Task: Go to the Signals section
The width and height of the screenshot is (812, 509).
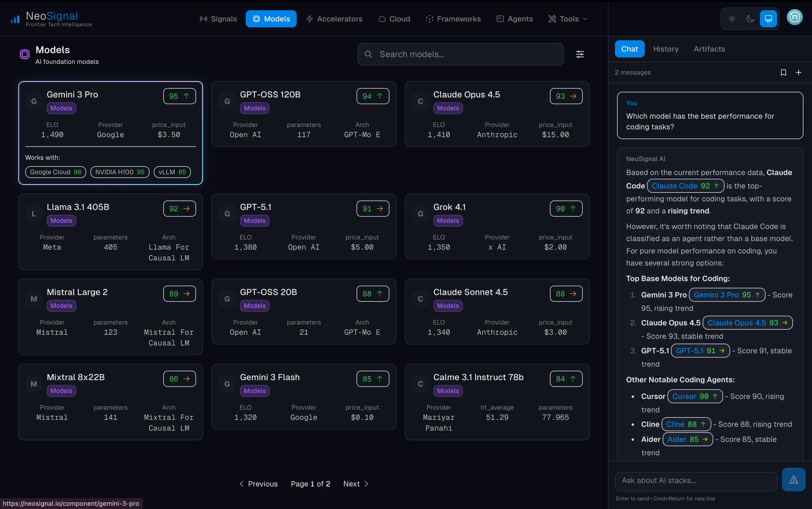Action: [x=218, y=19]
